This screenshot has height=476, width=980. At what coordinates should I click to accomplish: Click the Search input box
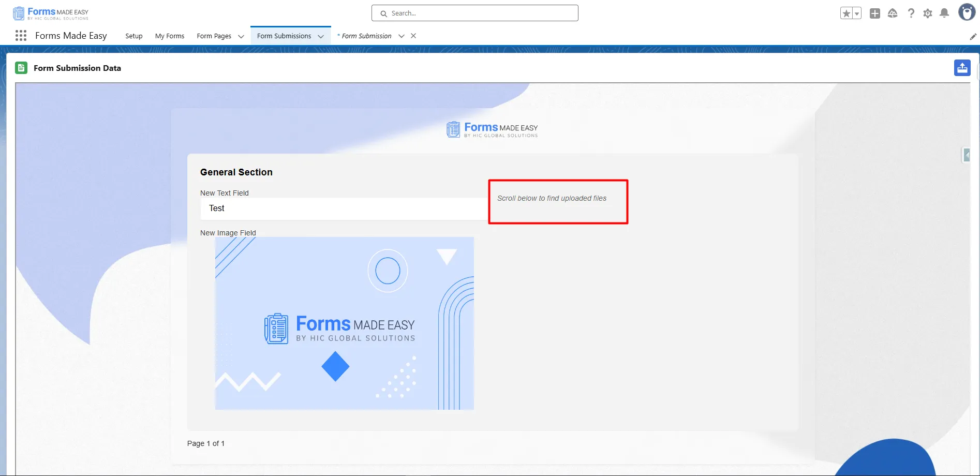474,13
